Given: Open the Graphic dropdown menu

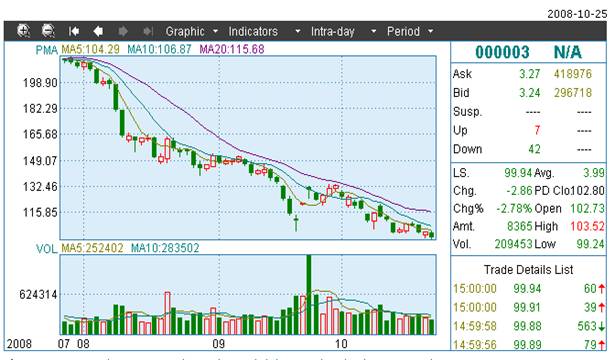Looking at the screenshot, I should click(191, 31).
